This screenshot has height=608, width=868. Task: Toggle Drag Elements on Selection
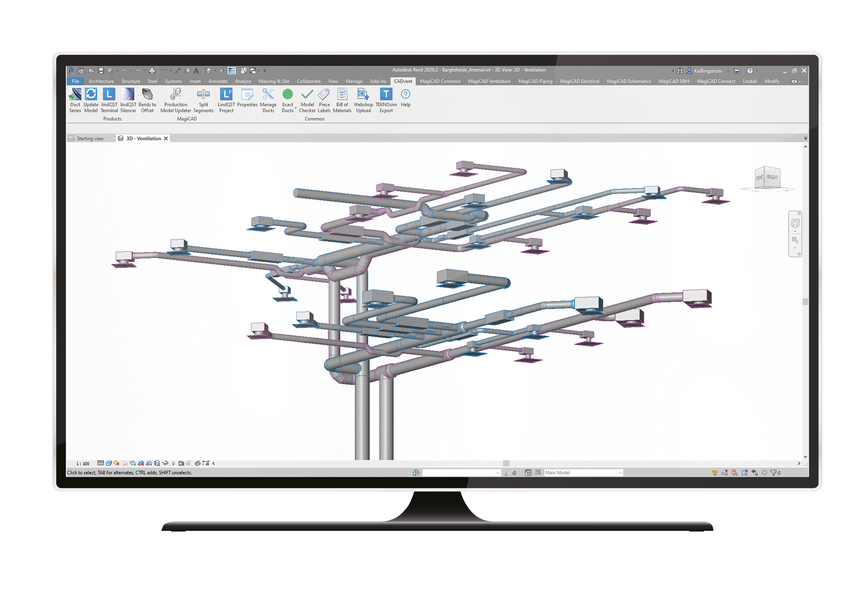755,472
